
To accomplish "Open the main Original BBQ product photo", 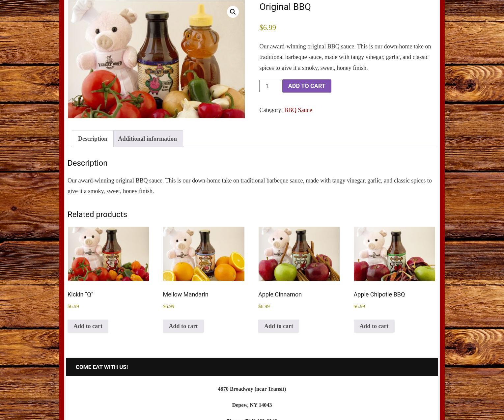I will tap(156, 59).
